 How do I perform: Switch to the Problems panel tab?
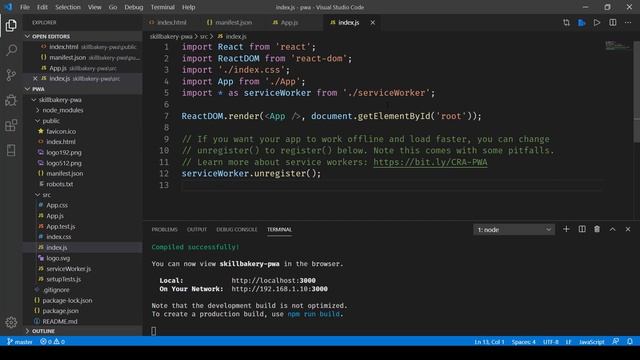[164, 230]
